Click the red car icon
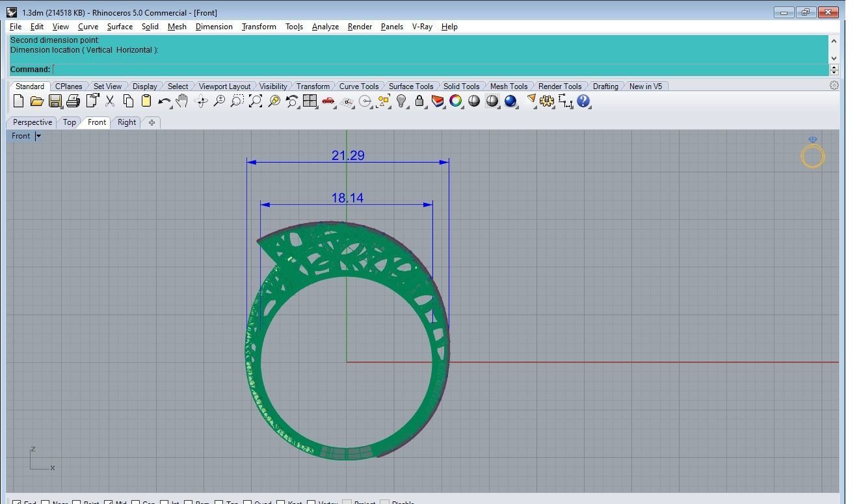859x504 pixels. pos(328,101)
